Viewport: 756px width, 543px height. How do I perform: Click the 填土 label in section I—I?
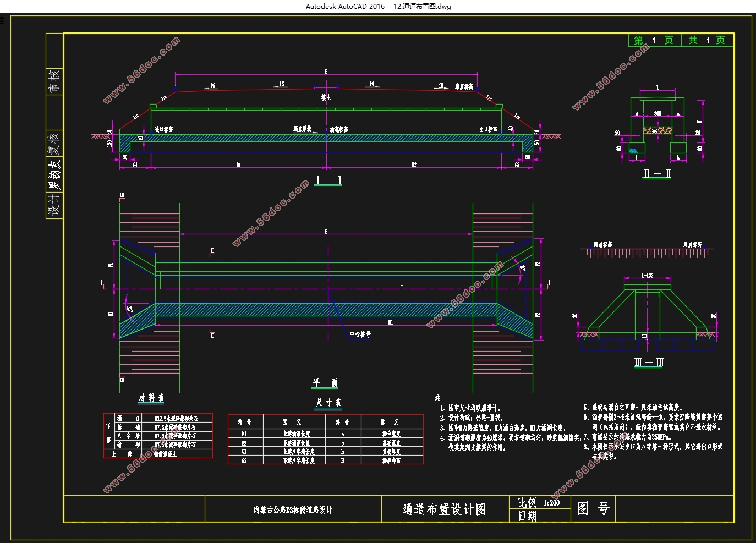326,98
